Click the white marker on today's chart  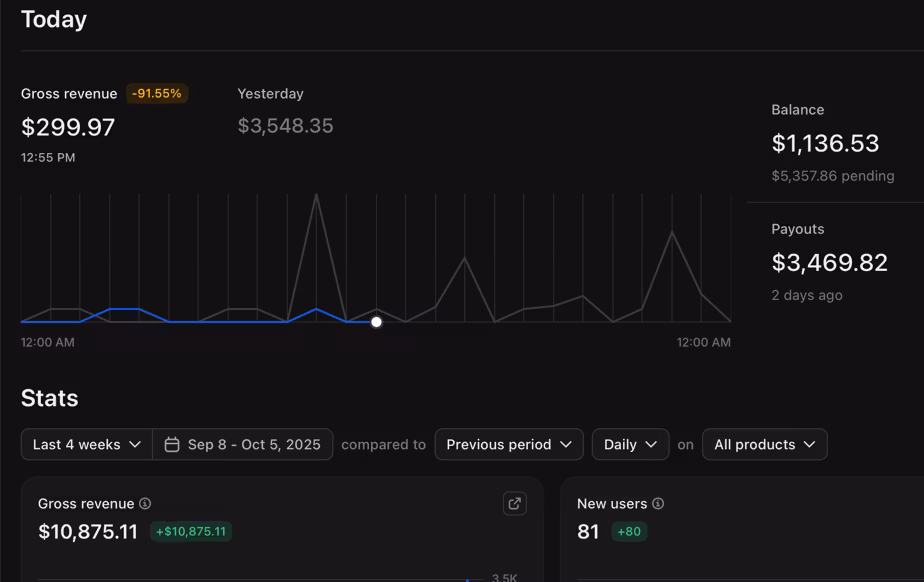tap(376, 322)
